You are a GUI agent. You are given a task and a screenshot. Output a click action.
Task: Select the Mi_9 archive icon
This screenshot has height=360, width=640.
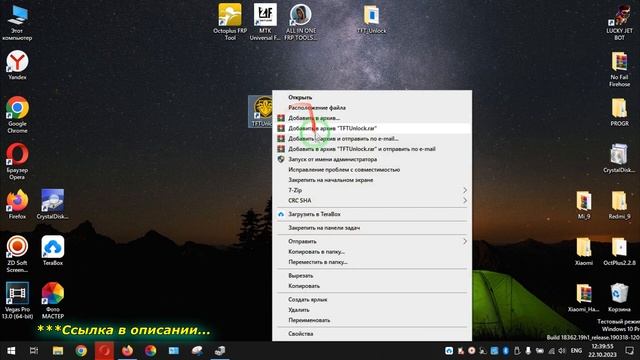(584, 205)
